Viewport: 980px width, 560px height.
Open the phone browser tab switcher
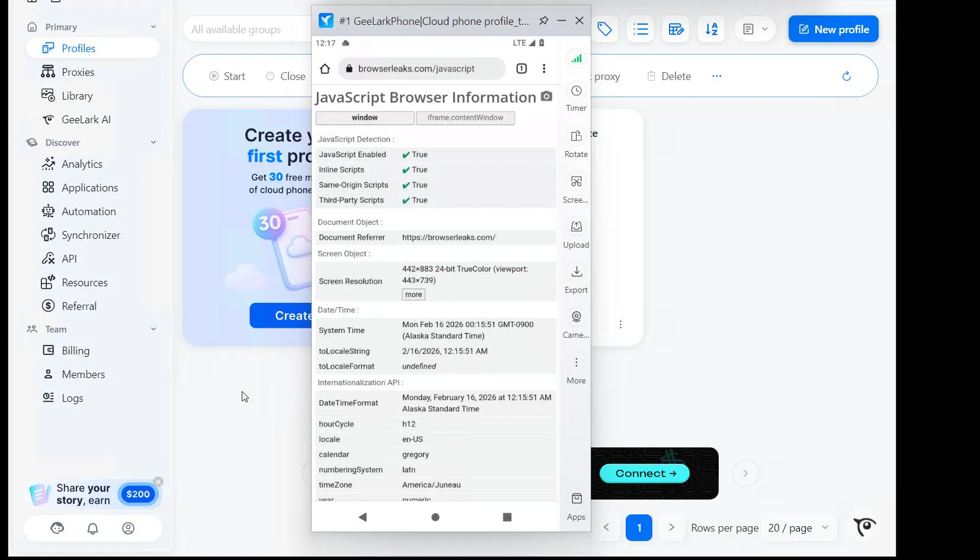pyautogui.click(x=521, y=69)
